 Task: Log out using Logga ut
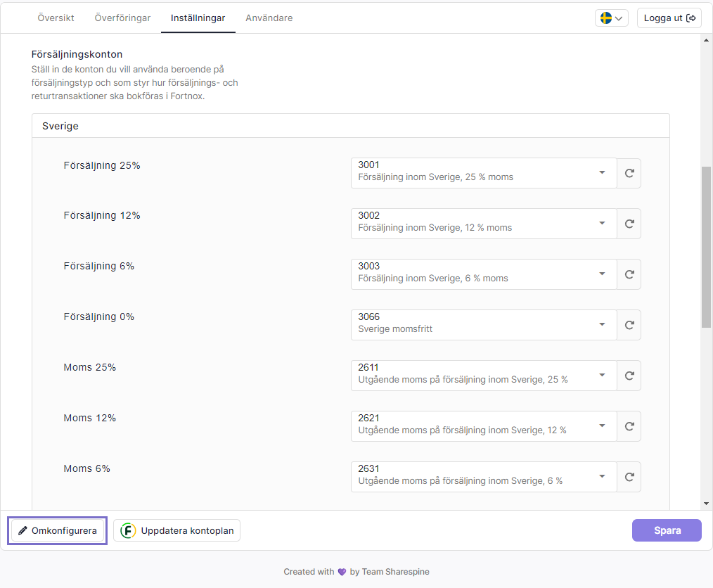click(x=669, y=18)
